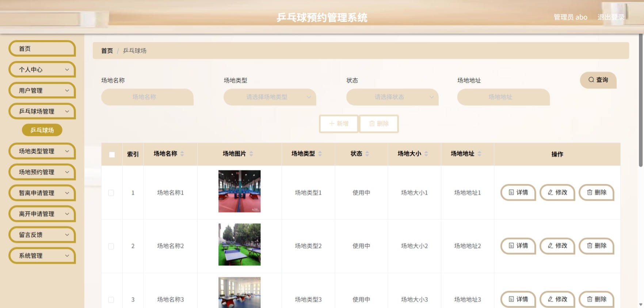This screenshot has height=308, width=644.
Task: Expand the 用户管理 sidebar menu
Action: point(42,91)
